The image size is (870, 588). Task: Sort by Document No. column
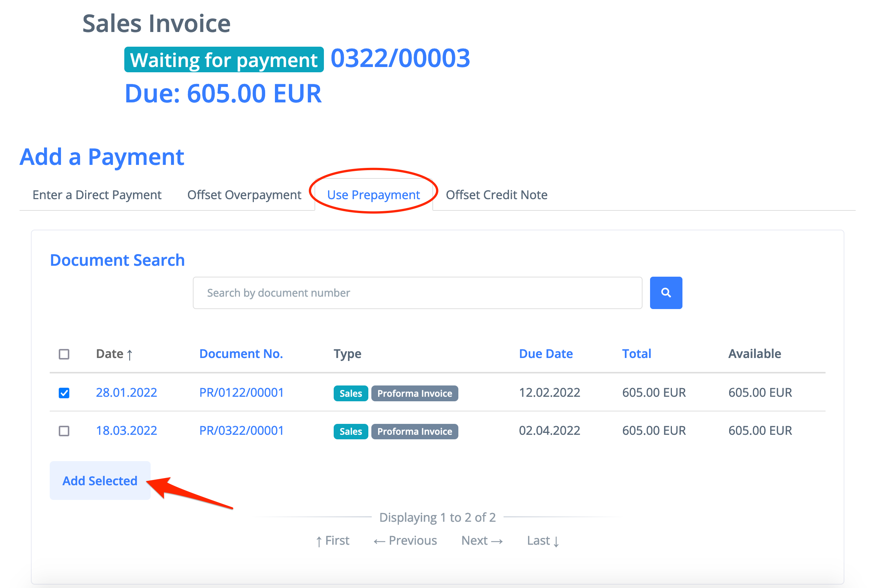[x=241, y=354]
